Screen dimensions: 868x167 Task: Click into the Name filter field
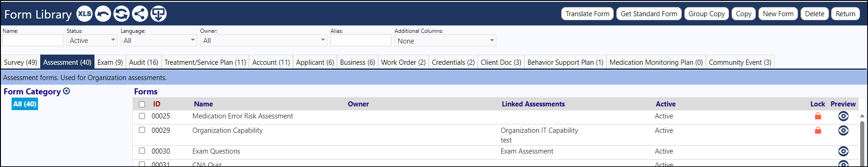(33, 40)
